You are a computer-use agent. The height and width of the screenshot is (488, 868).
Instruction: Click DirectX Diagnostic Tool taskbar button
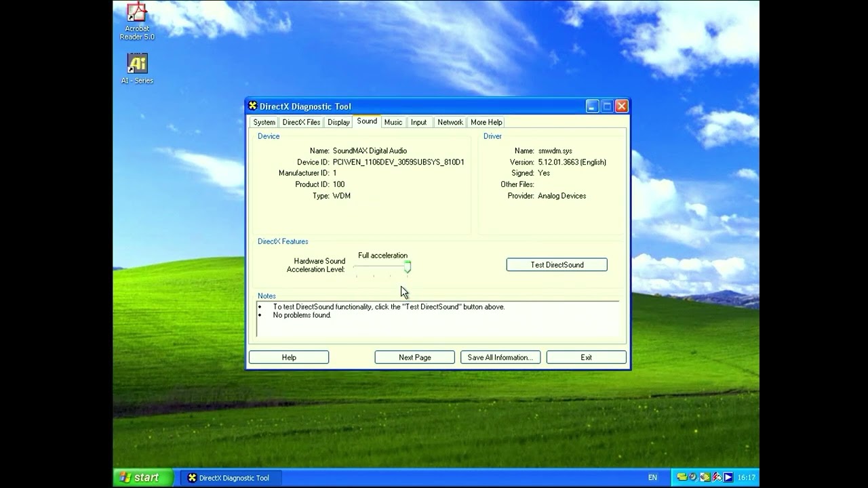[x=230, y=477]
